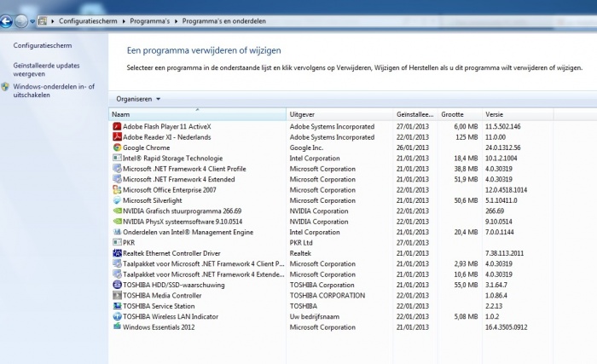Select Microsoft Office Enterprise 2007 row name

[x=170, y=190]
